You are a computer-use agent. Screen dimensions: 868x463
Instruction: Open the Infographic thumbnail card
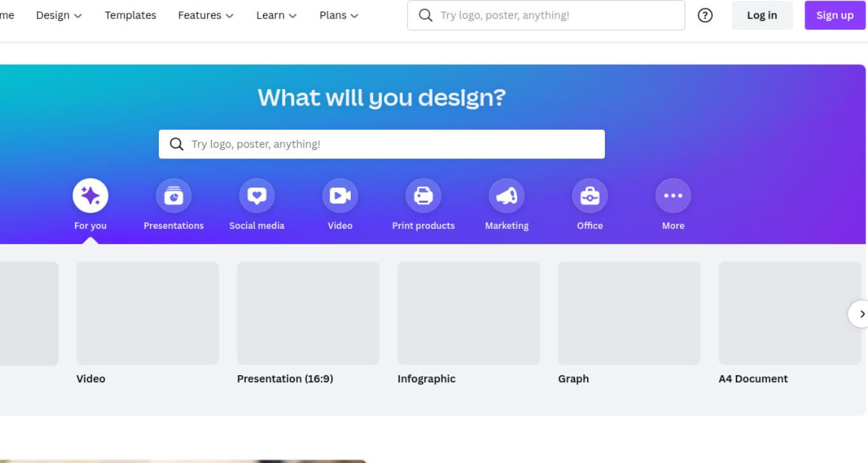(x=469, y=313)
